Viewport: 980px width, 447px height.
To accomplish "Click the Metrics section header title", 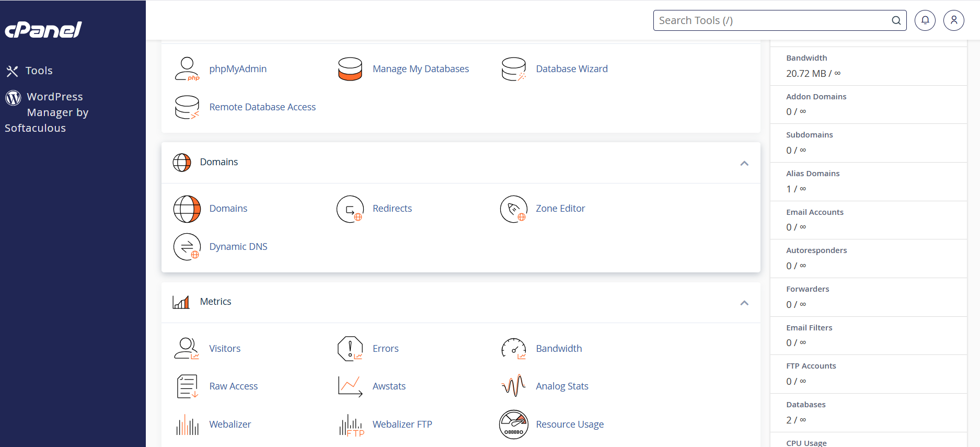I will click(215, 302).
